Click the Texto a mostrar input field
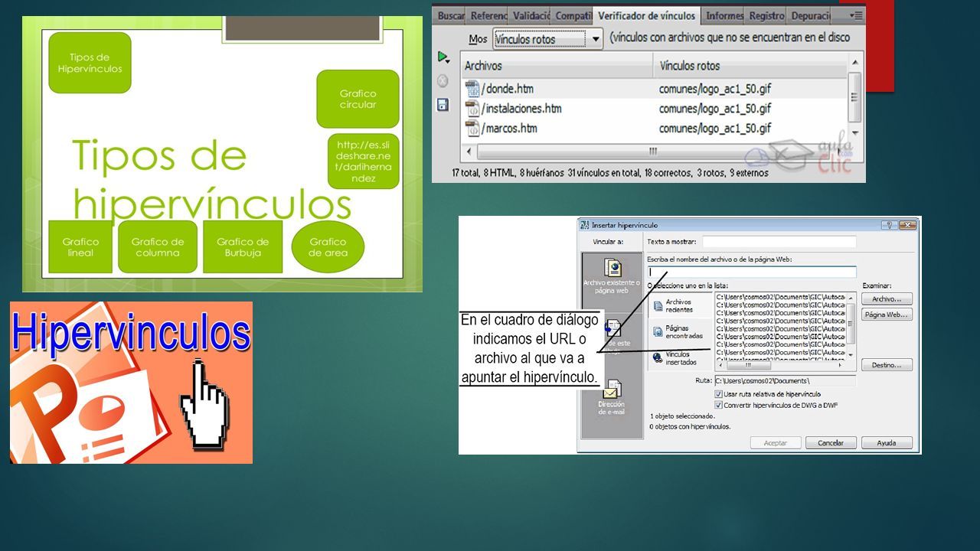The width and height of the screenshot is (980, 551). 779,241
